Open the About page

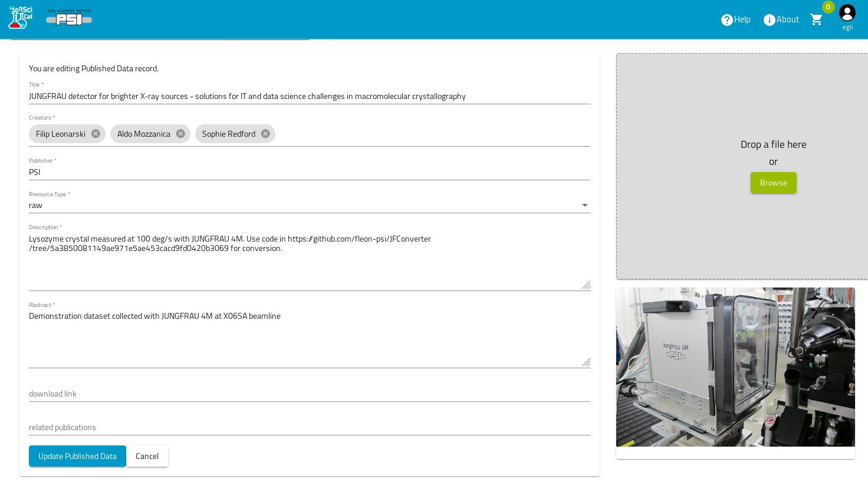(x=781, y=20)
